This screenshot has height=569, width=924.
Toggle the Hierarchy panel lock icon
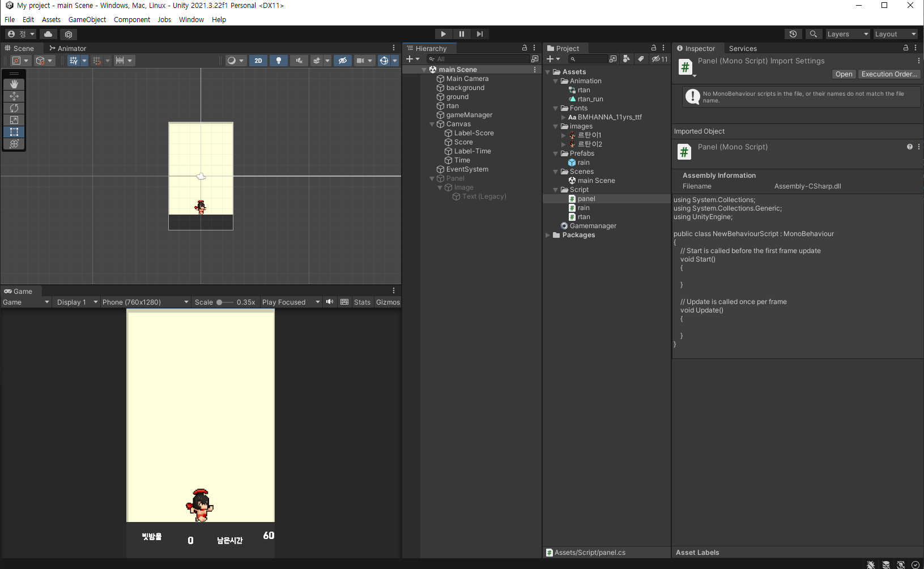tap(525, 48)
